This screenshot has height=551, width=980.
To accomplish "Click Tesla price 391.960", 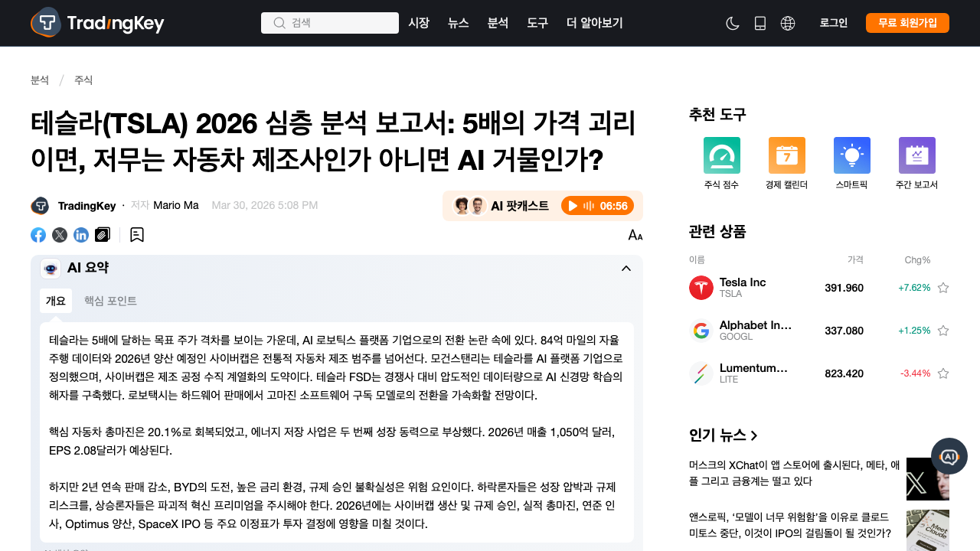I will pos(844,288).
